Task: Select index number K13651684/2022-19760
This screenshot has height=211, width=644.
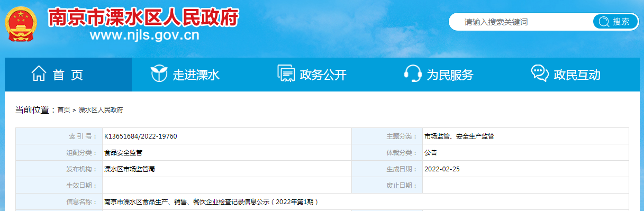Action: [x=141, y=136]
